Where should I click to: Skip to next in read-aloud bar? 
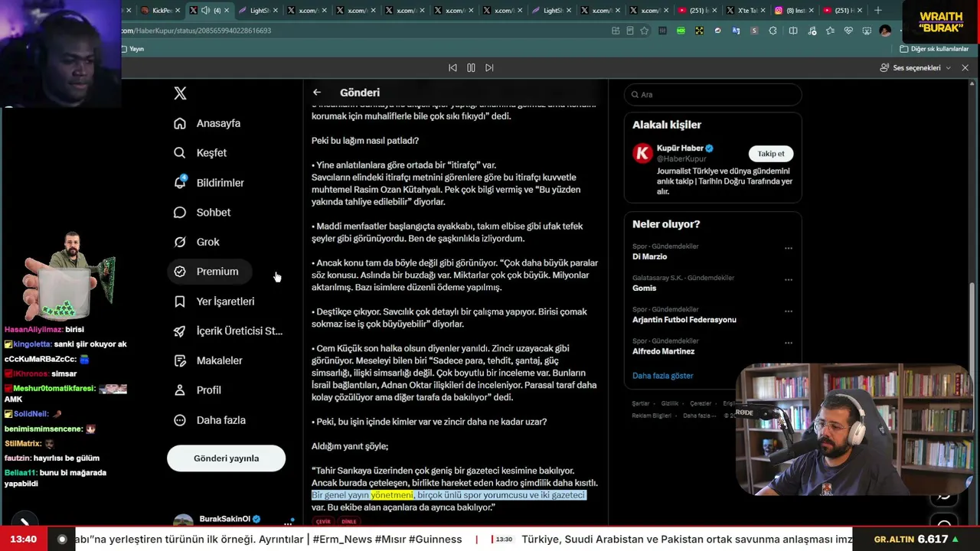[x=489, y=68]
